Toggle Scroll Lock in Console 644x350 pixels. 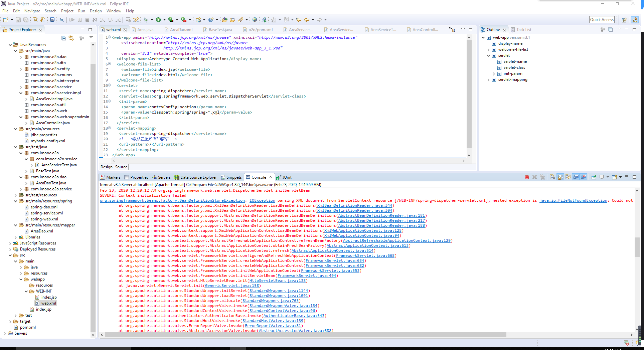pyautogui.click(x=560, y=177)
